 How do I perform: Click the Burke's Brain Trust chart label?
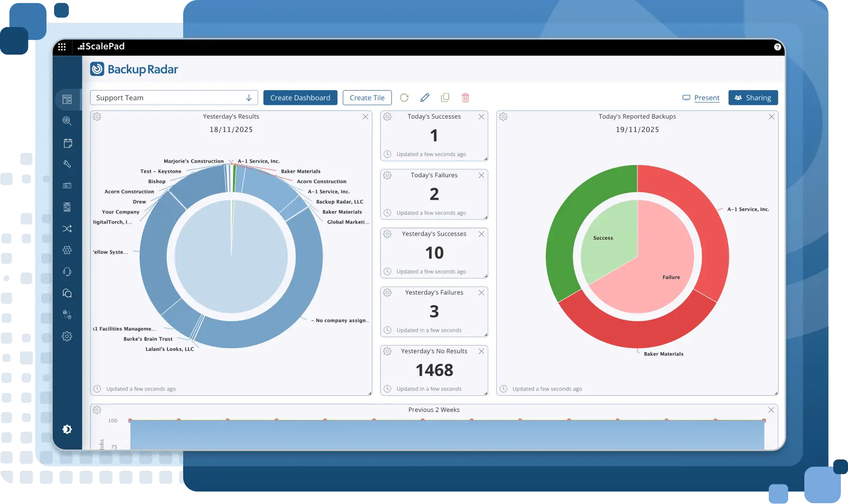coord(148,339)
